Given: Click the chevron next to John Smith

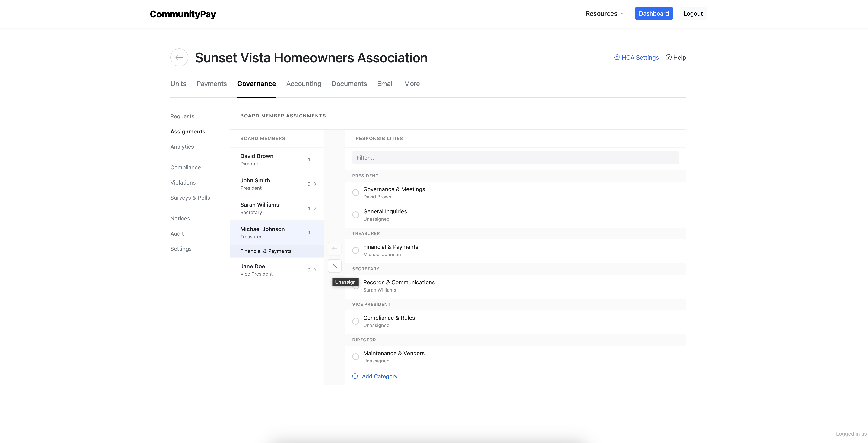Looking at the screenshot, I should pos(315,184).
